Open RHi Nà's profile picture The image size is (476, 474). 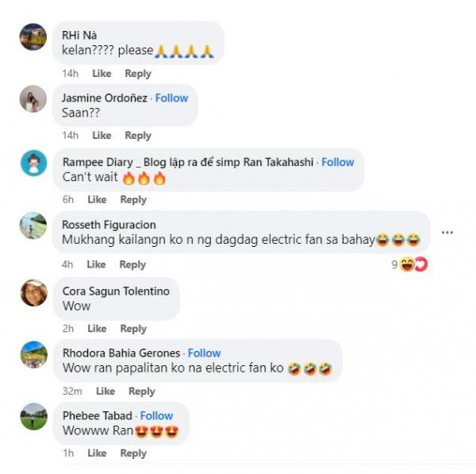[x=33, y=37]
